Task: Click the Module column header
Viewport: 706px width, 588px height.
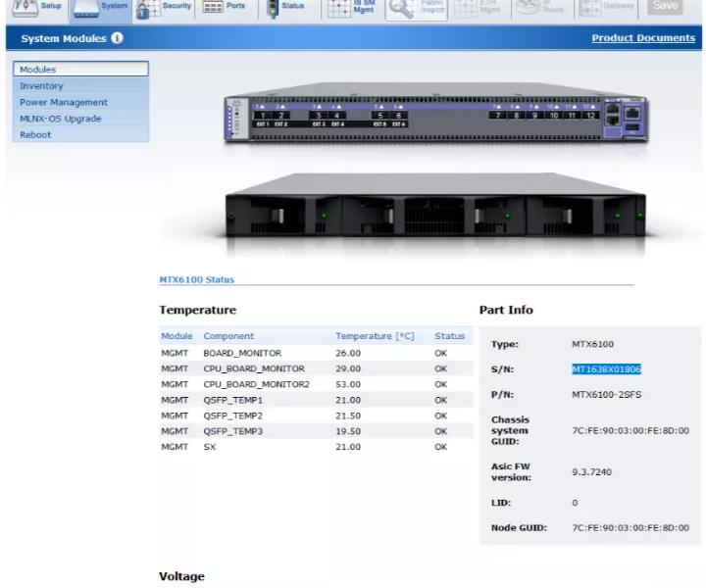Action: point(176,336)
